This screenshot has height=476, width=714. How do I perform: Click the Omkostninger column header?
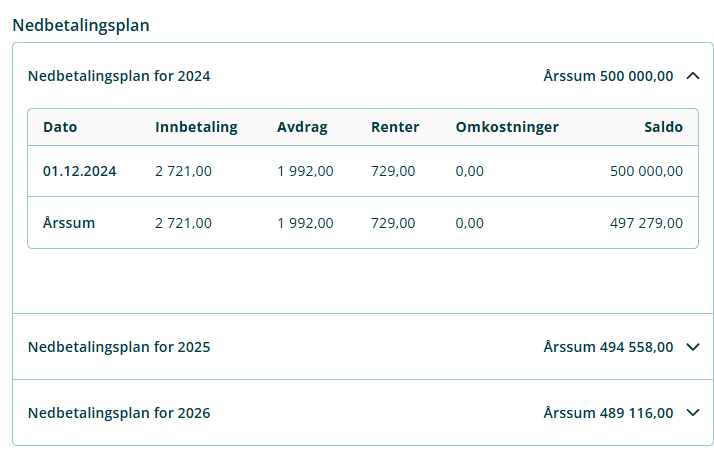507,127
